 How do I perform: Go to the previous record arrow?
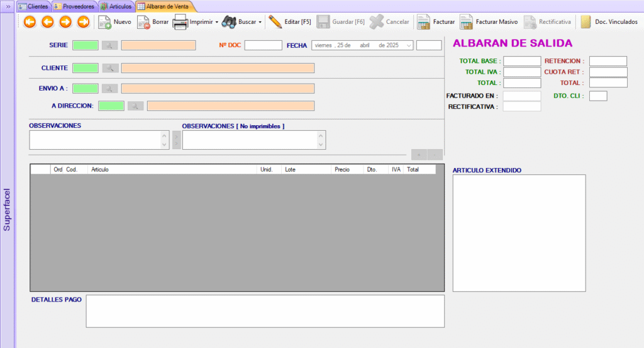click(48, 22)
